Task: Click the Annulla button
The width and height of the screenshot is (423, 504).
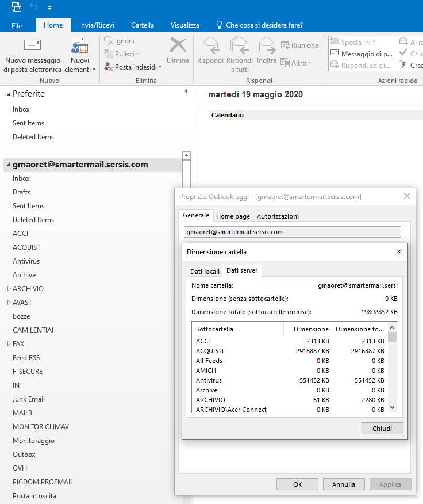Action: coord(343,484)
